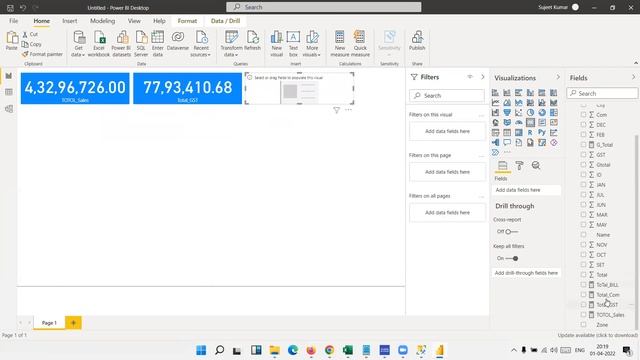Switch to the Modeling ribbon tab
This screenshot has width=640, height=360.
pyautogui.click(x=102, y=21)
